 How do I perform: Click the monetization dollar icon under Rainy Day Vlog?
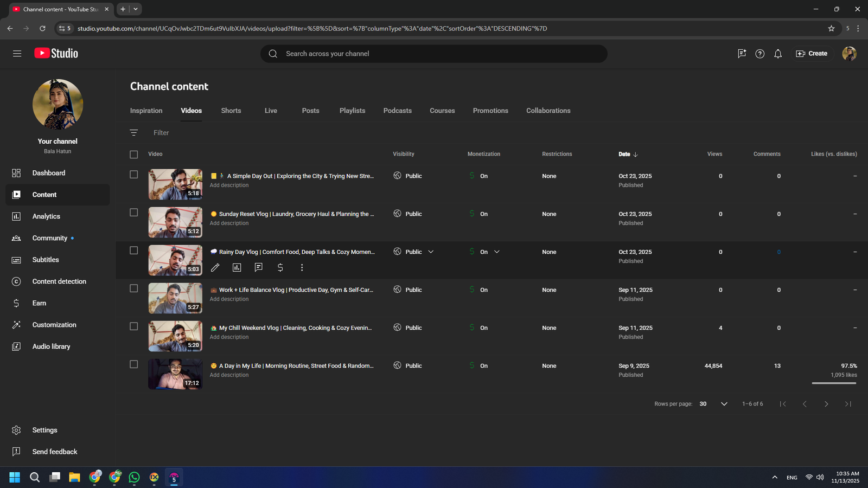coord(280,267)
